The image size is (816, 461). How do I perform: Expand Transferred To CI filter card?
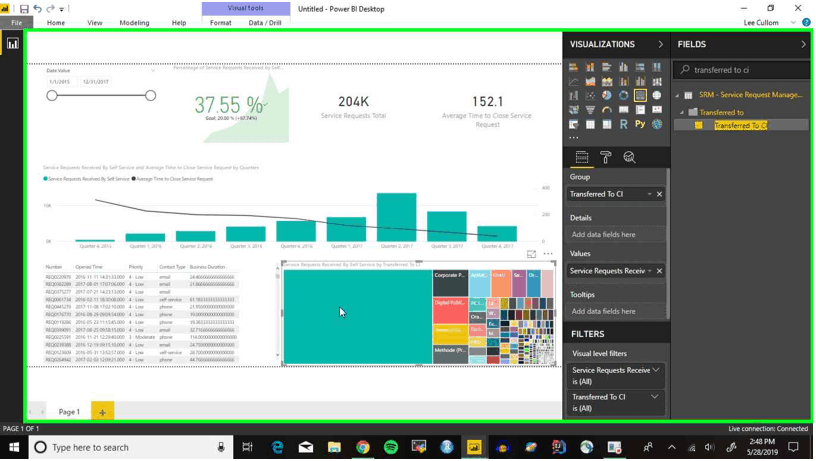click(x=655, y=397)
